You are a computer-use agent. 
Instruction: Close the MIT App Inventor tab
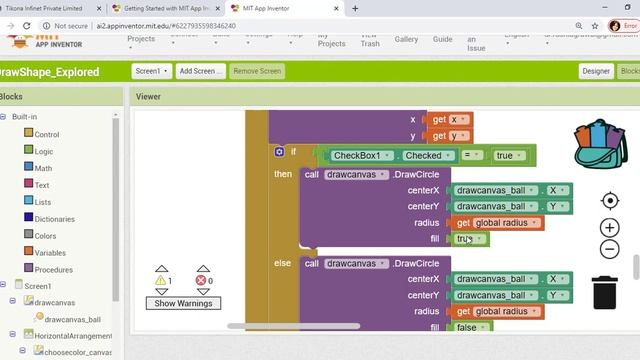pos(336,8)
